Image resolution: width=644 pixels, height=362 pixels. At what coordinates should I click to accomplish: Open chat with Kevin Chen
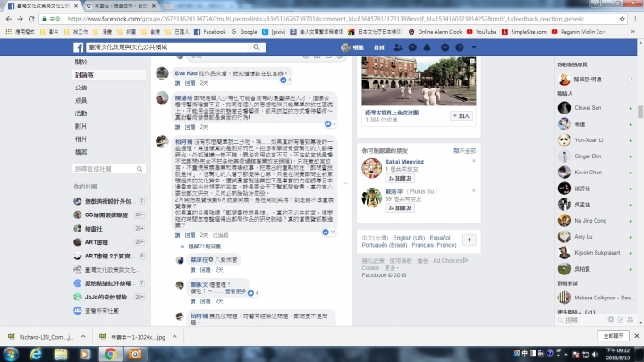point(595,173)
